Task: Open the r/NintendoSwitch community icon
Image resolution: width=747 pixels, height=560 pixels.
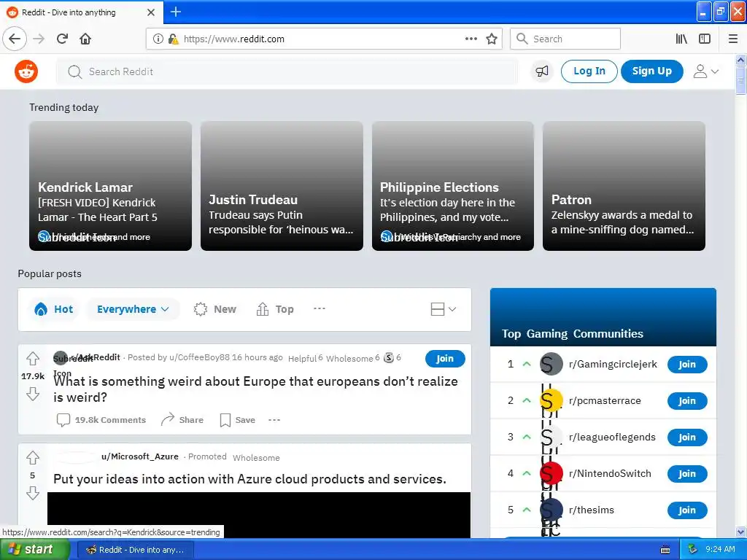Action: pyautogui.click(x=551, y=474)
